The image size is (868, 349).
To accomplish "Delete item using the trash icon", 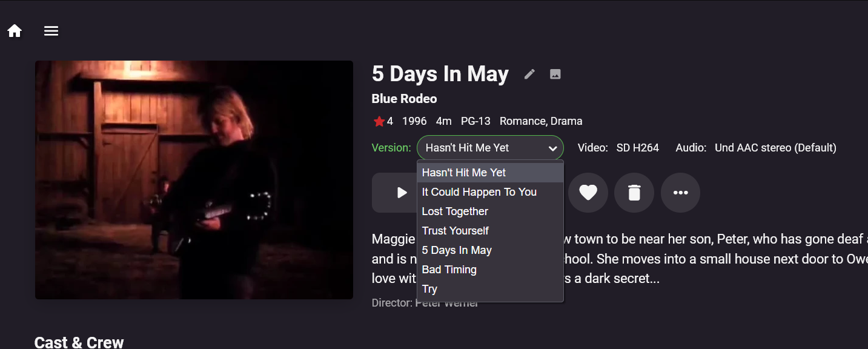I will pyautogui.click(x=634, y=193).
